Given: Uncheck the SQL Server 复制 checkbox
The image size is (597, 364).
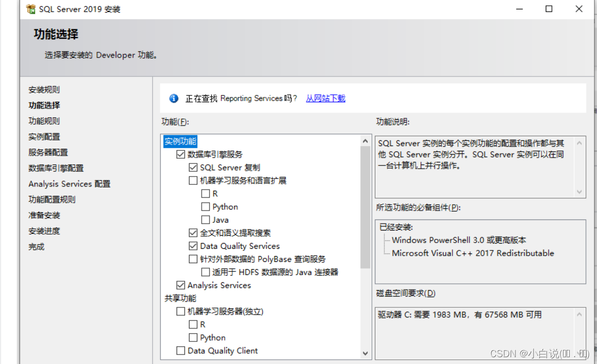Looking at the screenshot, I should click(193, 167).
